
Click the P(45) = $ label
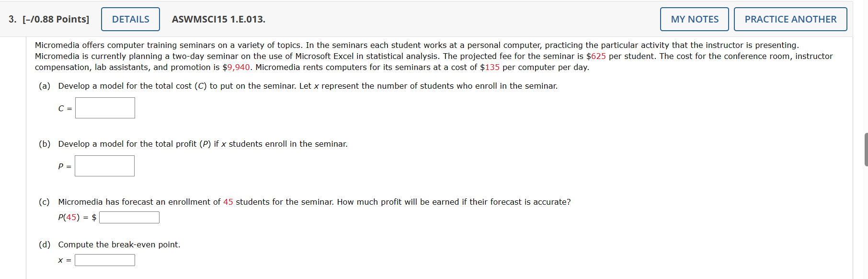(x=77, y=217)
